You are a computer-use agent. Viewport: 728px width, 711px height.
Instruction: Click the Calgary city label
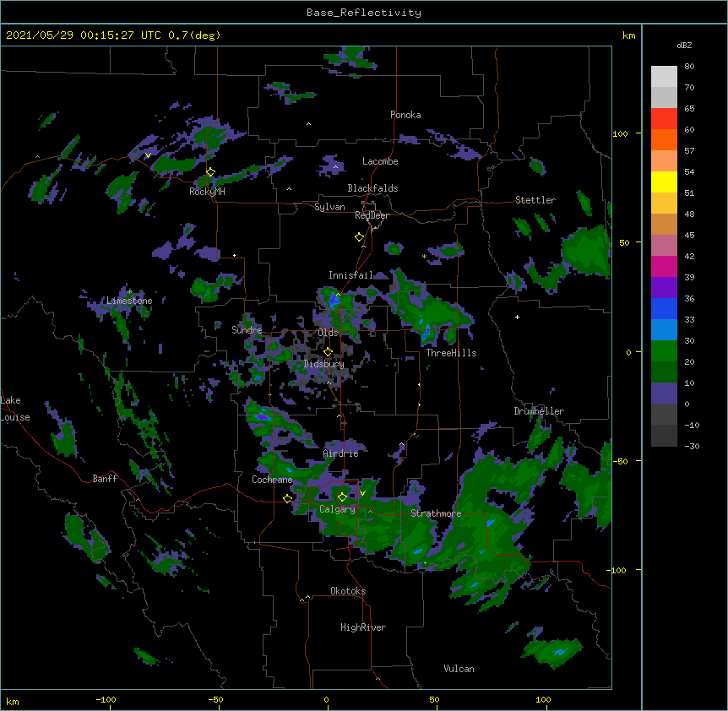[x=337, y=509]
